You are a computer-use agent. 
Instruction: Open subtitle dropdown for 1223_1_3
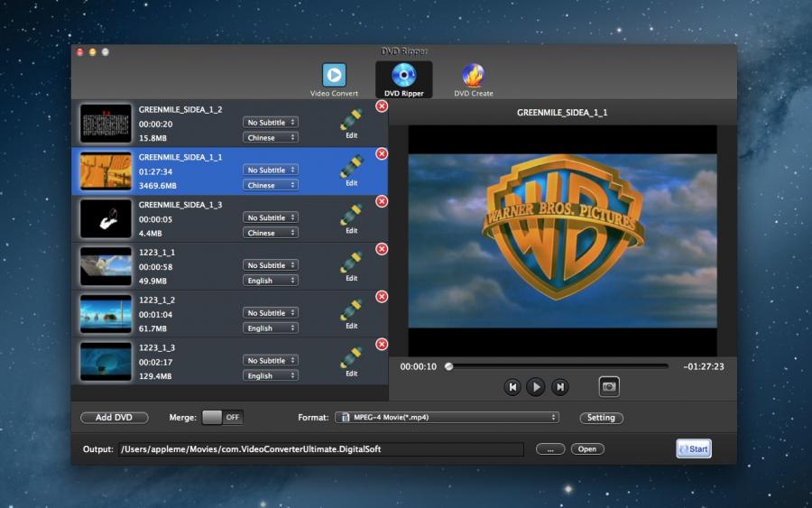click(271, 360)
